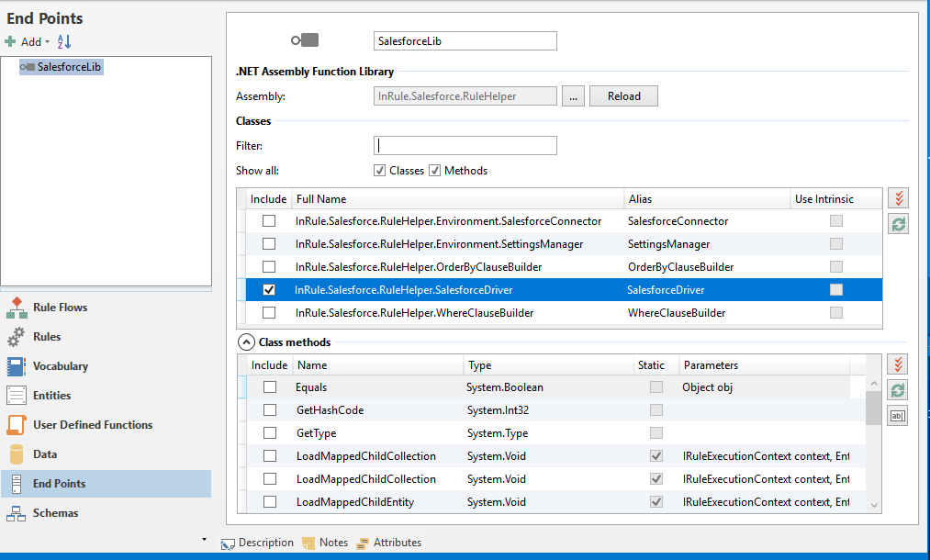930x560 pixels.
Task: Click the green plus Add icon
Action: [10, 41]
